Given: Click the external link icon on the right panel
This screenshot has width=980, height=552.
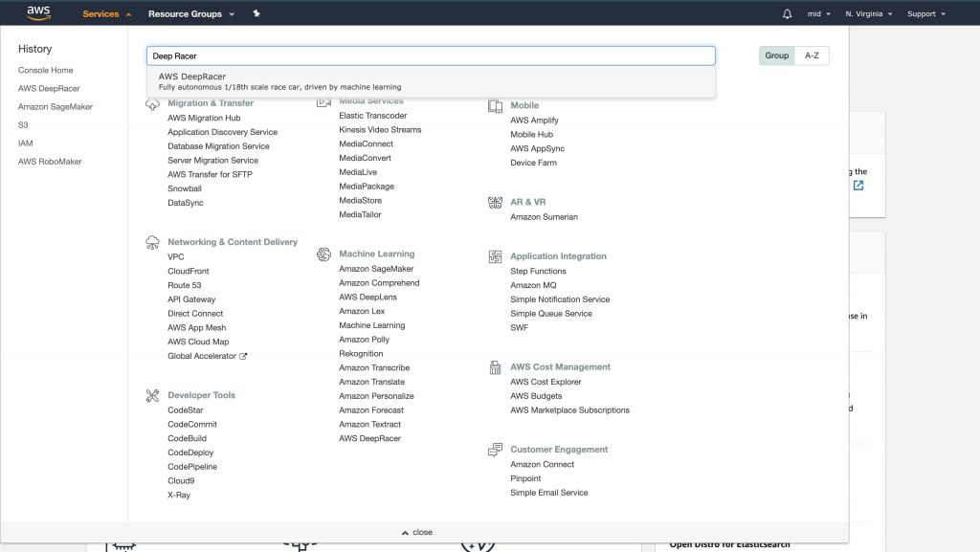Looking at the screenshot, I should tap(858, 186).
